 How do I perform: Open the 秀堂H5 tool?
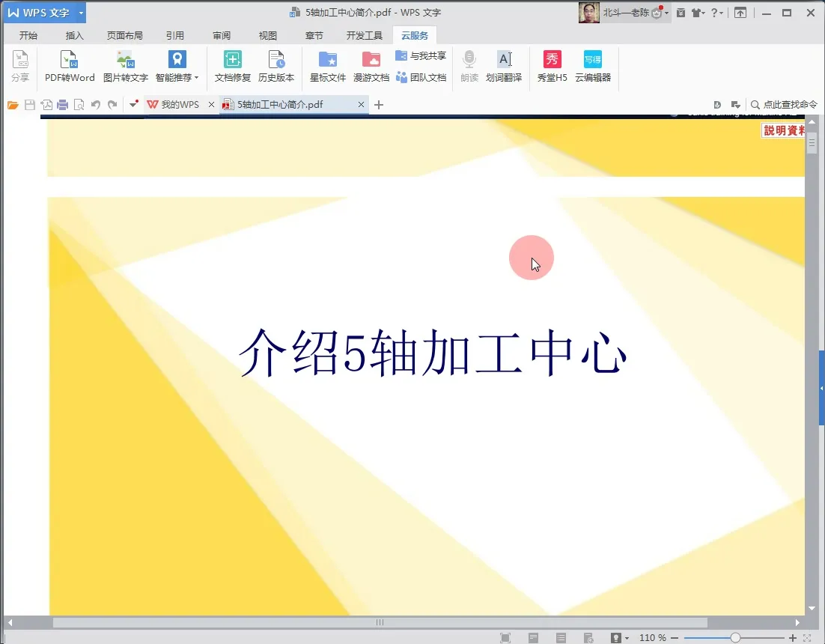click(551, 67)
